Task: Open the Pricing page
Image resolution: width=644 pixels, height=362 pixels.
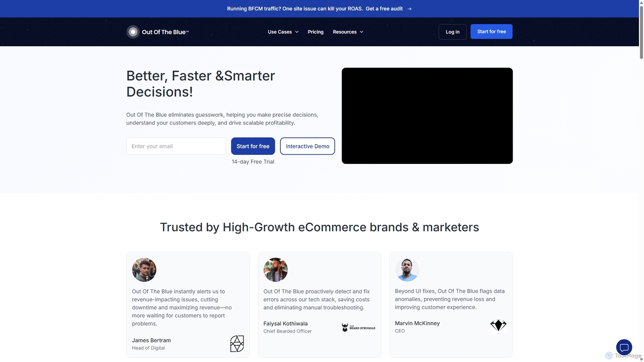Action: [x=315, y=32]
